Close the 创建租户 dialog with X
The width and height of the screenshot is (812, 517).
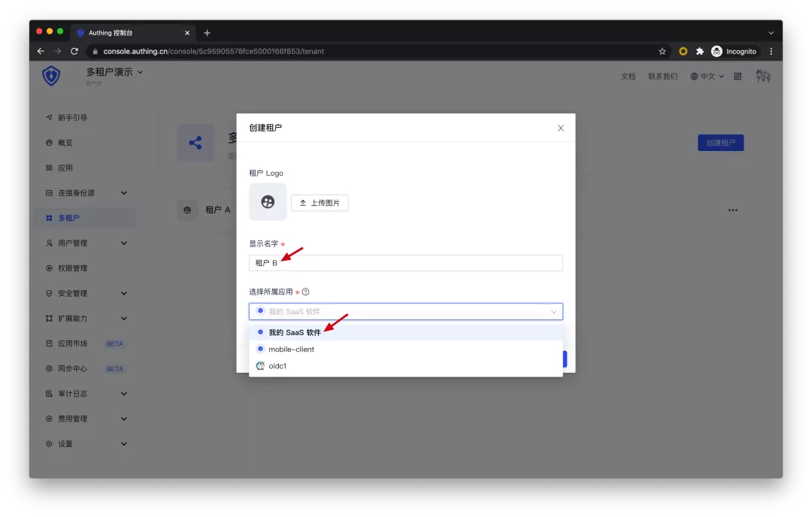[x=560, y=128]
